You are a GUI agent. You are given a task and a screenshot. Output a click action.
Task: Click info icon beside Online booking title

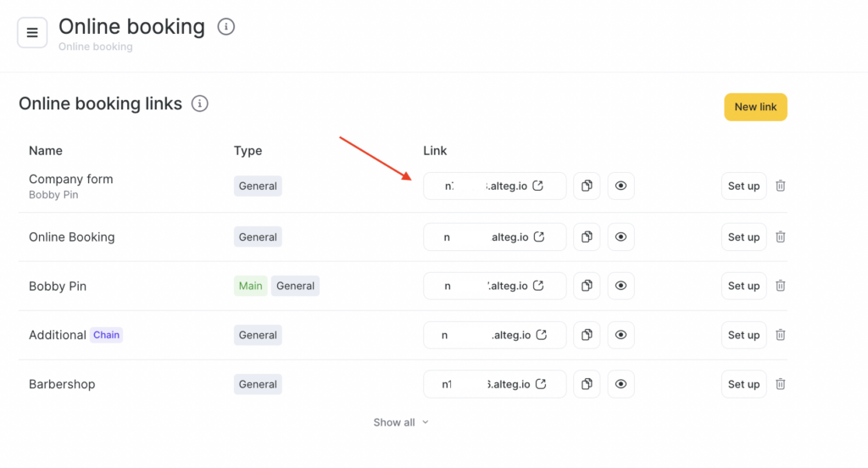pos(226,27)
